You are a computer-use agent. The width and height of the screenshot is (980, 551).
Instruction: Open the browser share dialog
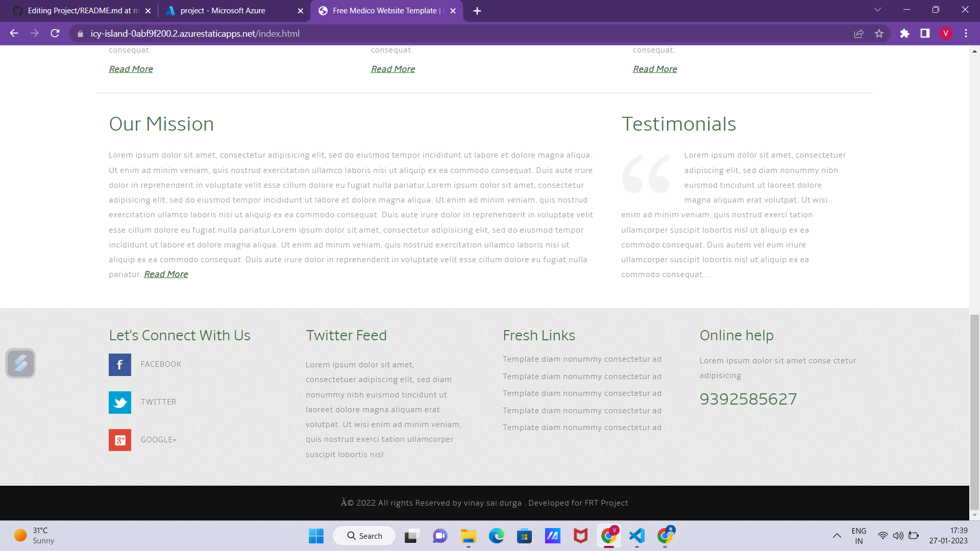[x=859, y=34]
